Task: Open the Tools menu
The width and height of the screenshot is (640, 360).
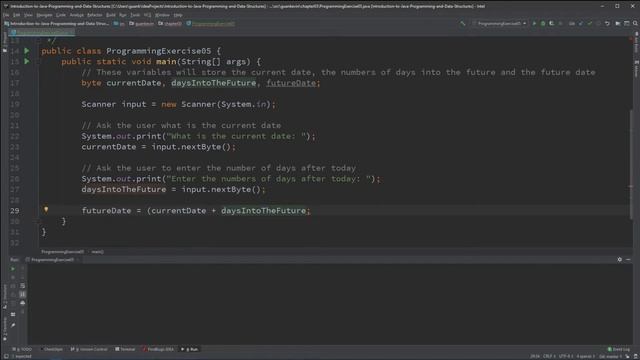Action: click(135, 15)
